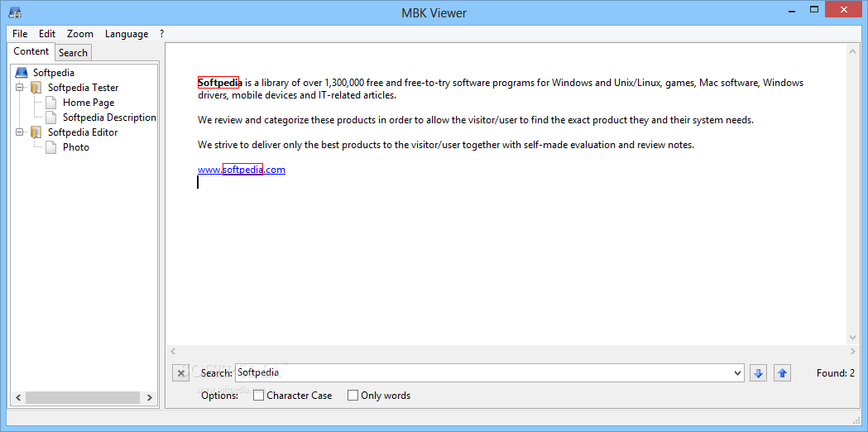Click the paragraph starting 'We review and categorize'
This screenshot has width=868, height=432.
click(476, 120)
